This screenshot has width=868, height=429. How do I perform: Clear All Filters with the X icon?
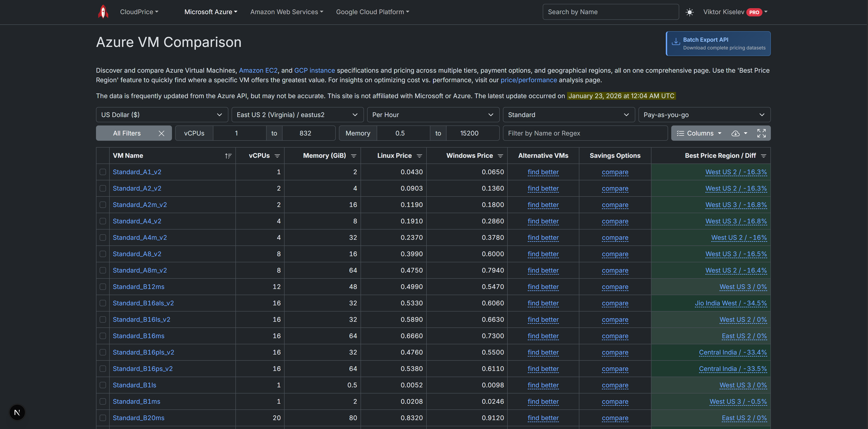[x=161, y=133]
